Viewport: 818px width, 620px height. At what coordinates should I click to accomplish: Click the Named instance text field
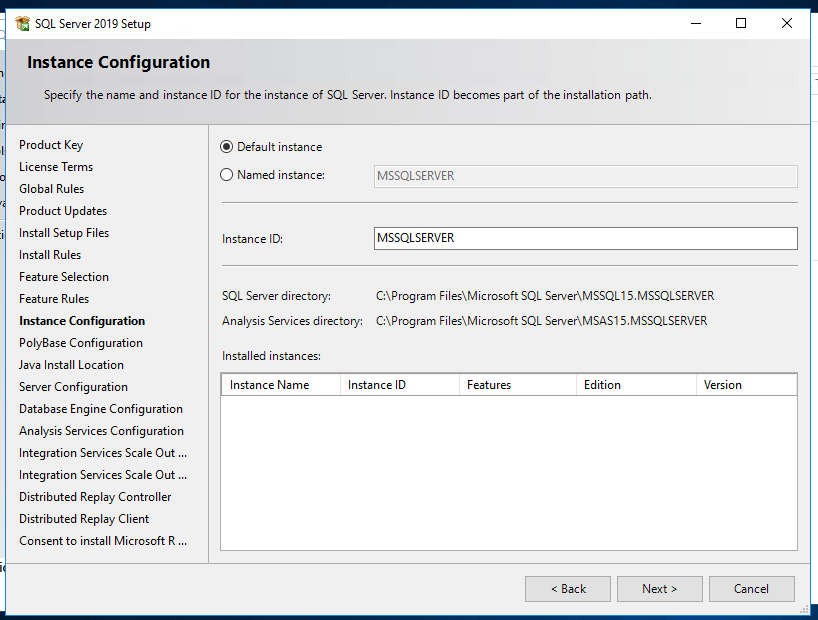point(585,176)
